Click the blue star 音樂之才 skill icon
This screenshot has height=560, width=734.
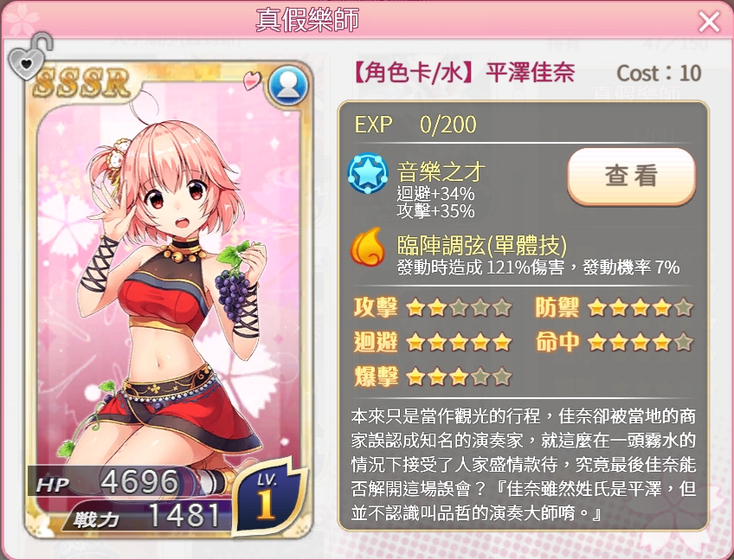(x=368, y=174)
